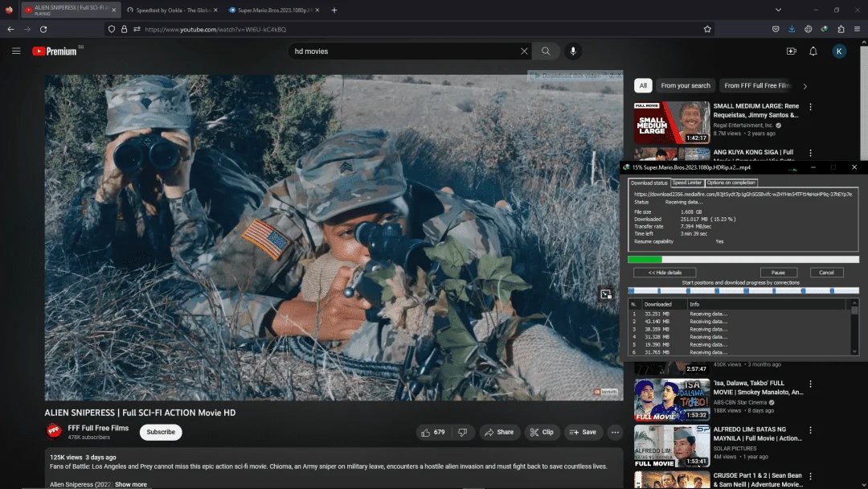
Task: Open options for 'SMALL MEDIUM LARGE' video
Action: point(810,107)
